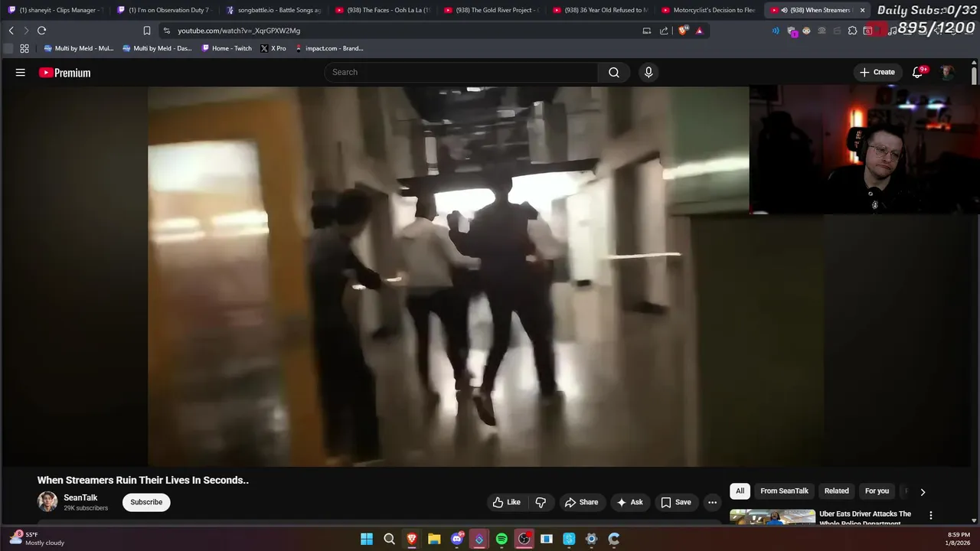Switch to 36 Year Old Refused tab
The height and width of the screenshot is (551, 980).
[599, 10]
